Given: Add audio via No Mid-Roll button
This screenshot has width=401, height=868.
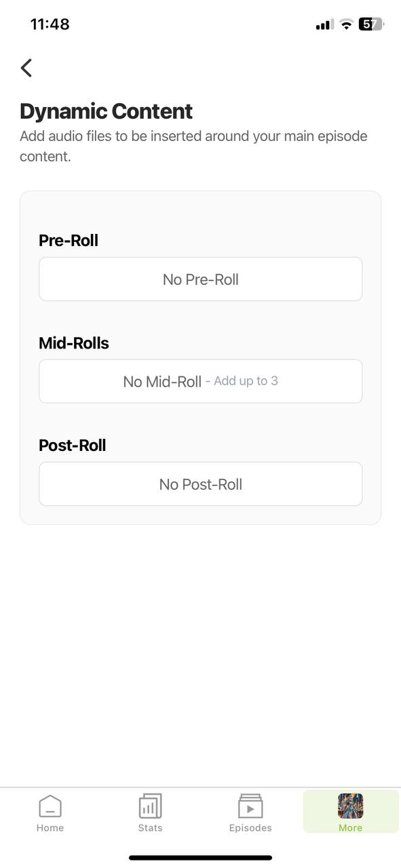Looking at the screenshot, I should click(x=200, y=381).
